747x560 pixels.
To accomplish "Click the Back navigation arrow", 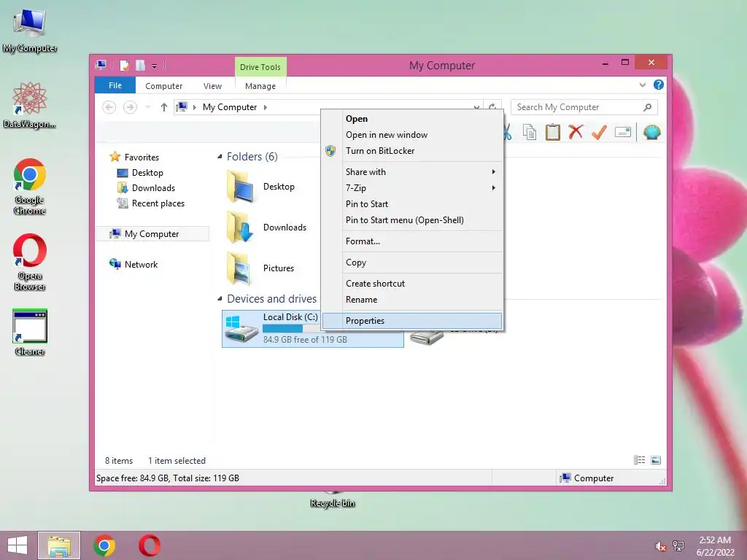I will point(109,107).
